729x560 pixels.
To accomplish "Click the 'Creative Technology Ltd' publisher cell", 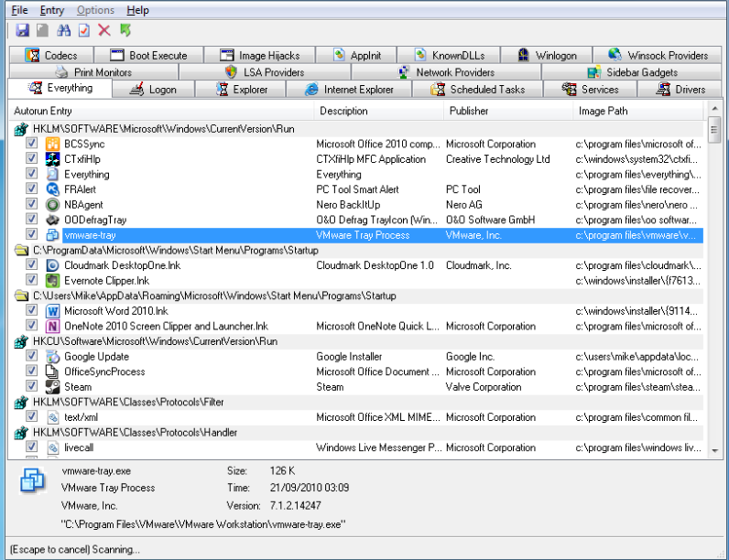I will [498, 159].
